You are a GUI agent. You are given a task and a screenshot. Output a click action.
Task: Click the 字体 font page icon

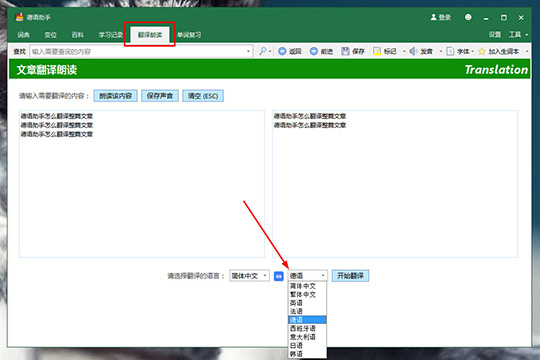[450, 51]
